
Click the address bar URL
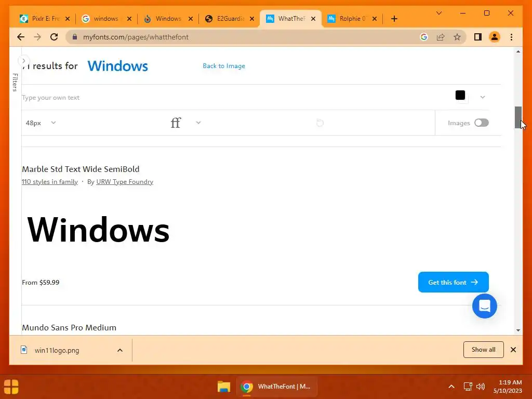[x=136, y=37]
